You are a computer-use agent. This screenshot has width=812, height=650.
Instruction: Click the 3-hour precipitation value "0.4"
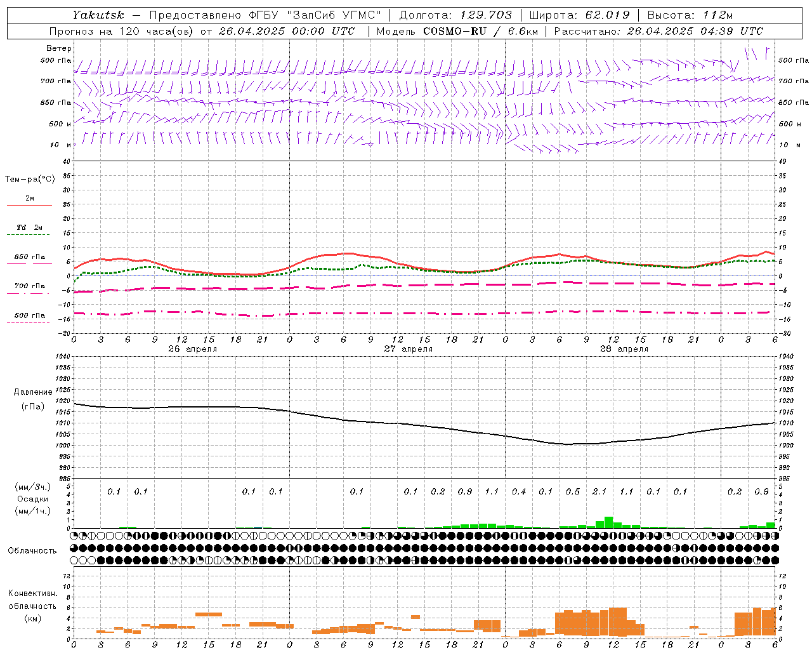click(x=519, y=492)
